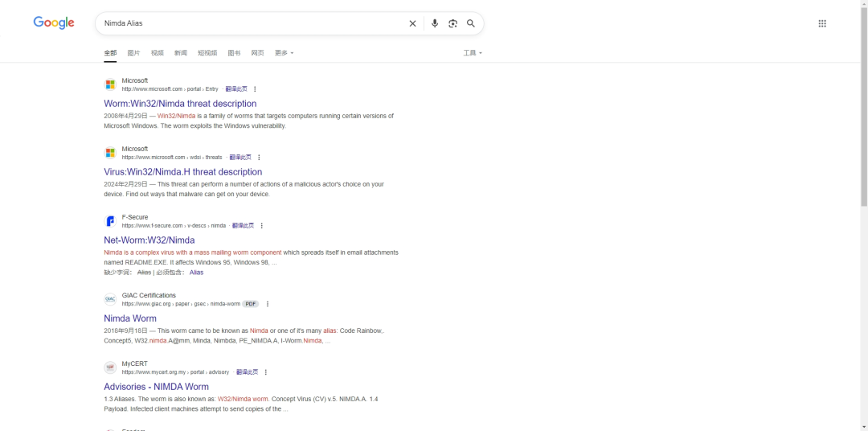
Task: Expand the 更多 dropdown
Action: click(284, 53)
